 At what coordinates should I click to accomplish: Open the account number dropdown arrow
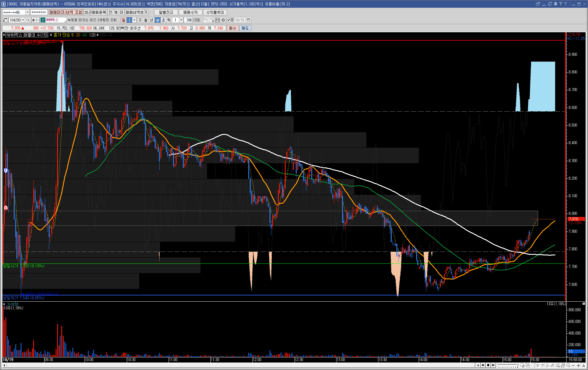pos(27,12)
